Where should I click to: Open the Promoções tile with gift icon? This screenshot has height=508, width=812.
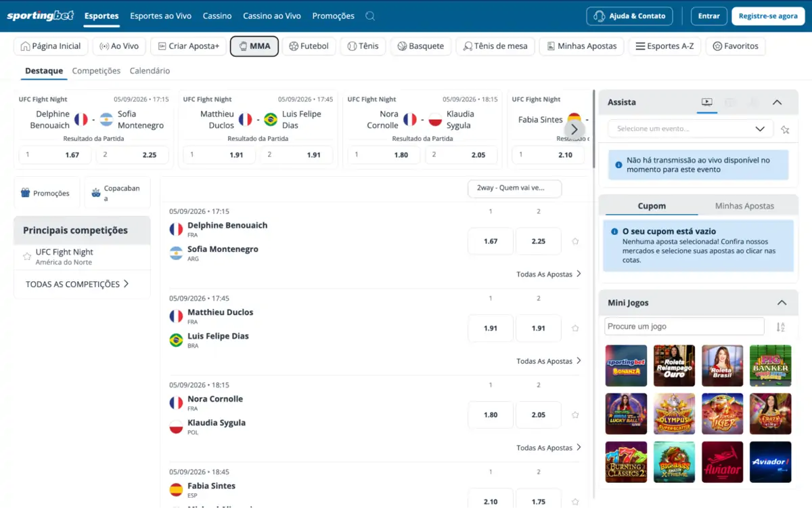tap(47, 193)
